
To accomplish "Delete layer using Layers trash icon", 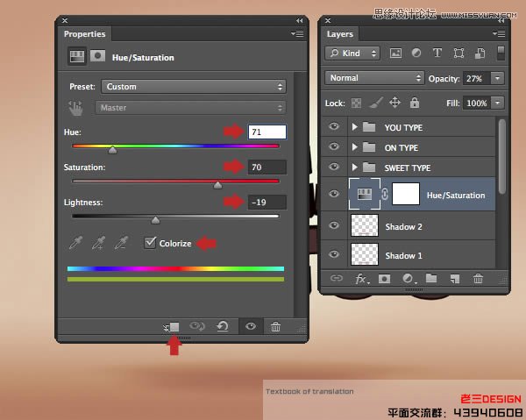I will (478, 279).
